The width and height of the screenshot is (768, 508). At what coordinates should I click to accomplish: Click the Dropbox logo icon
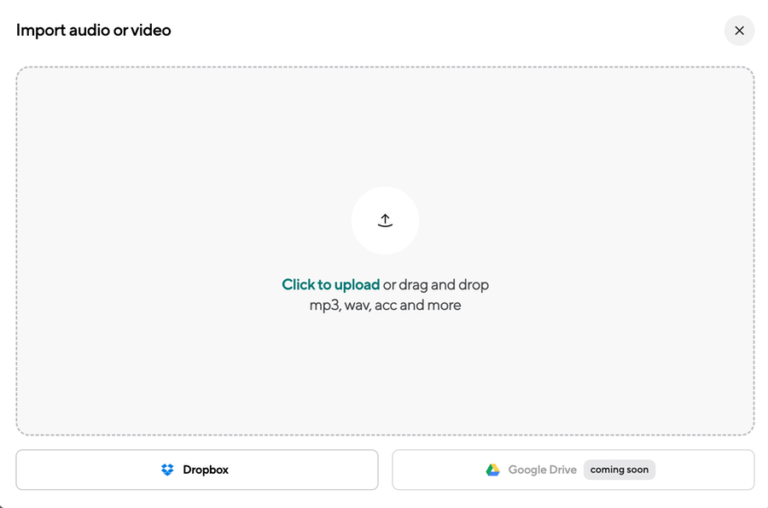167,470
